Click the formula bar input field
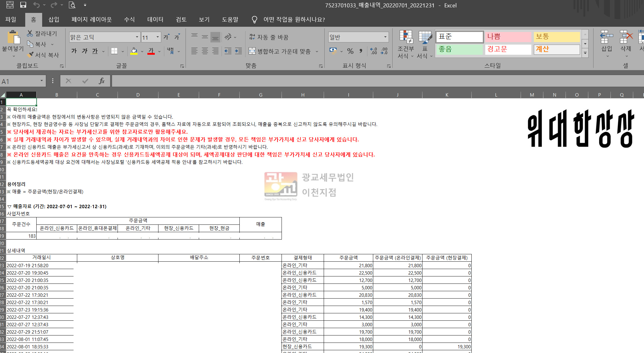 tap(369, 81)
